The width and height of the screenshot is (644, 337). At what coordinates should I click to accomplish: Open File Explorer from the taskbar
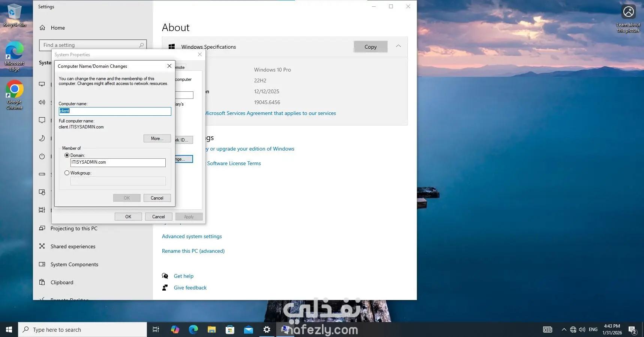[212, 330]
